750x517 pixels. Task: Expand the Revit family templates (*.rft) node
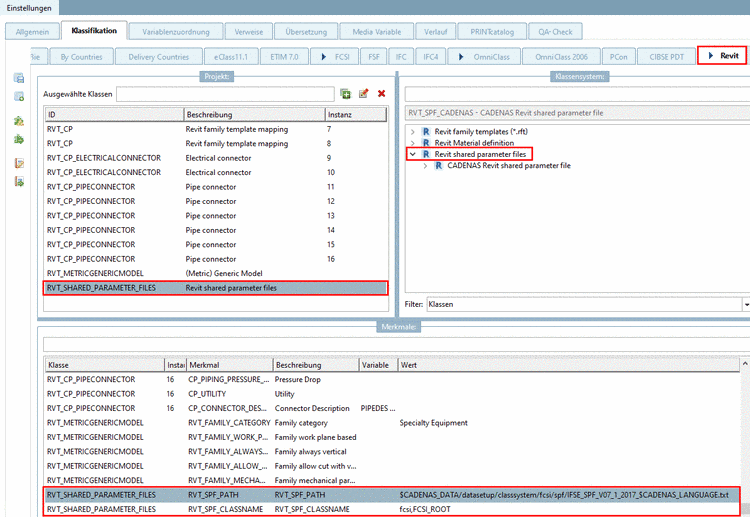[x=412, y=132]
